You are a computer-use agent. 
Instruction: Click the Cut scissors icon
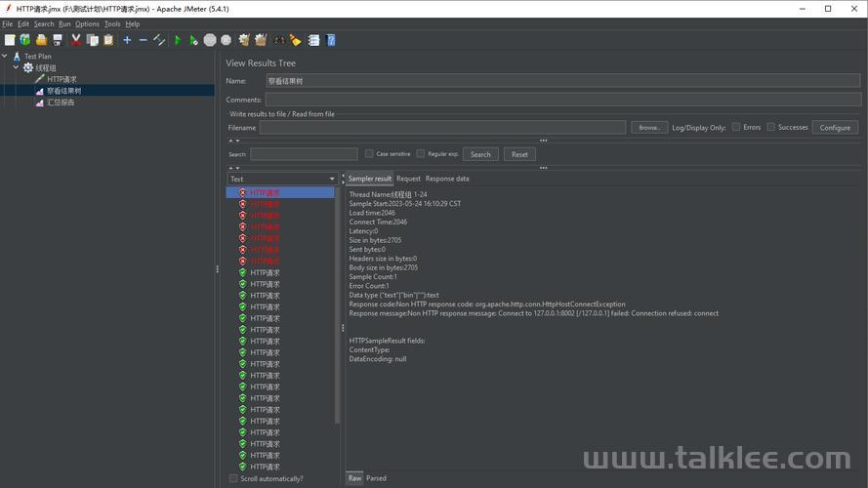[76, 40]
